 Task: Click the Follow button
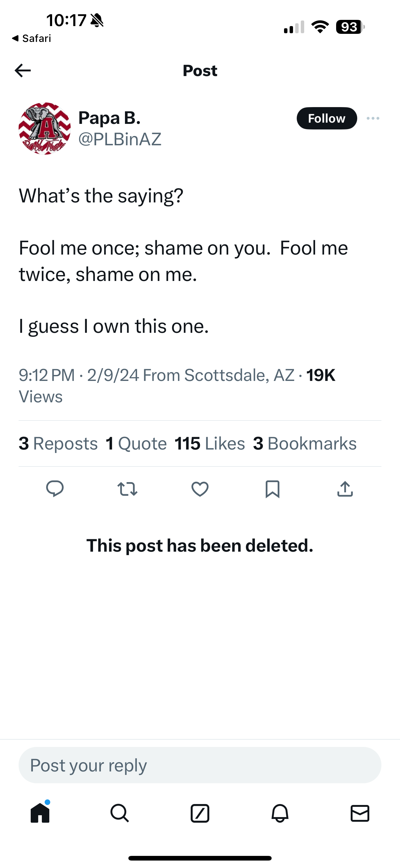pyautogui.click(x=326, y=118)
